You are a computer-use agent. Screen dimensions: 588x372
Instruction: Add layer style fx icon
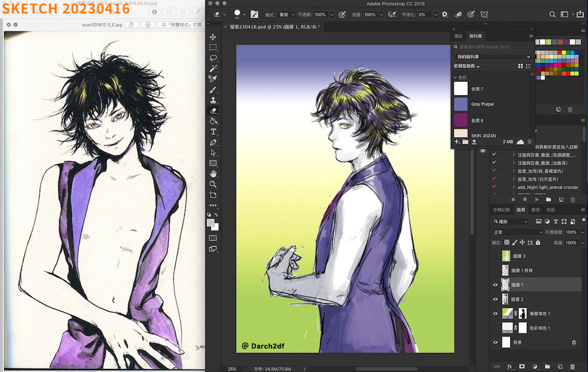click(x=510, y=366)
